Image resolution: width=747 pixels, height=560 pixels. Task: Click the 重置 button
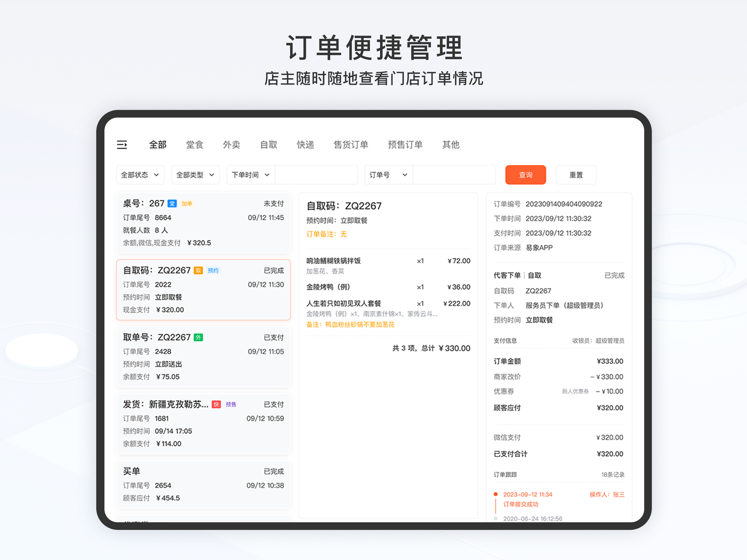pyautogui.click(x=576, y=175)
